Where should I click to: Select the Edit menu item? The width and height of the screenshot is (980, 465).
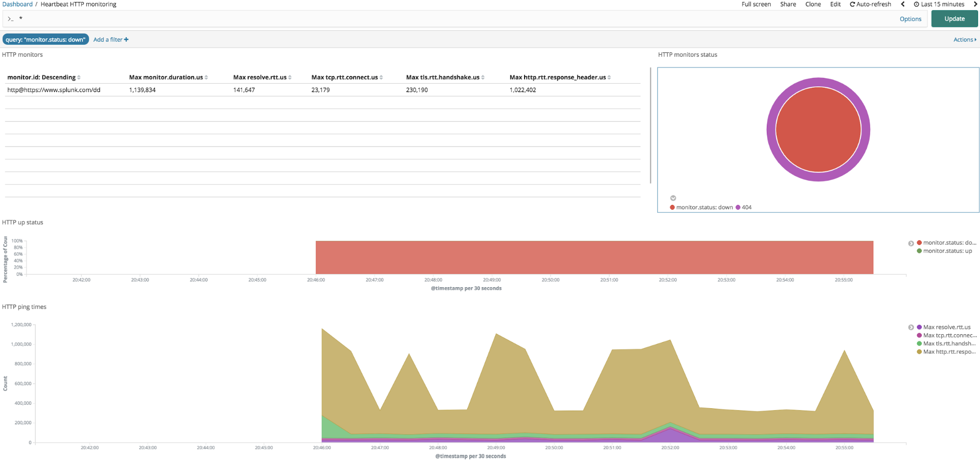pos(835,4)
